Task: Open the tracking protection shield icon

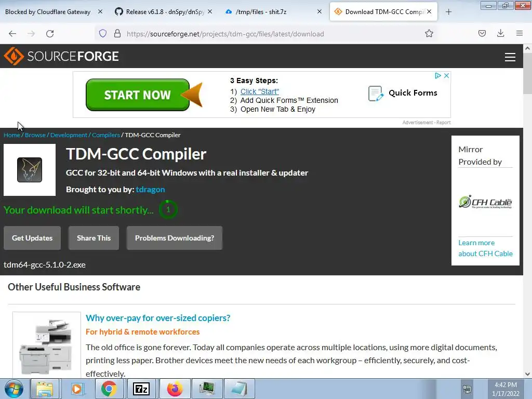Action: 103,33
